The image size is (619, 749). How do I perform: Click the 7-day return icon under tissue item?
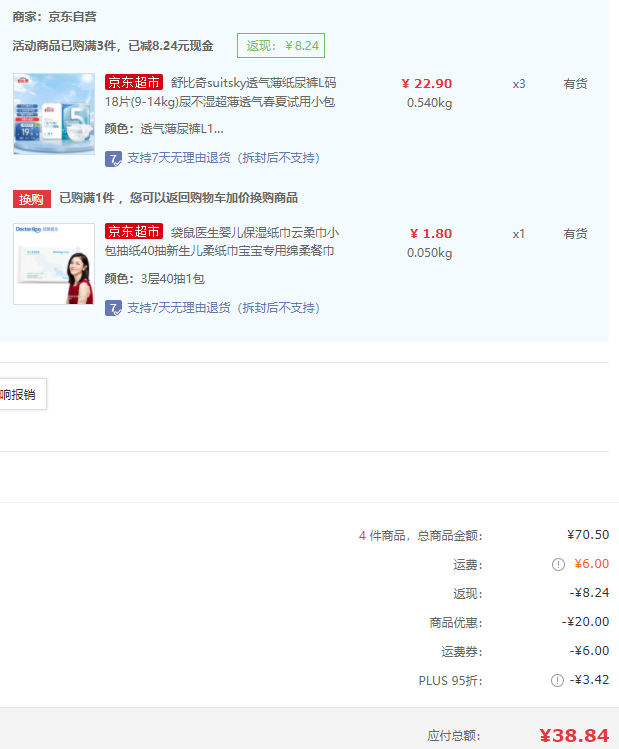(x=113, y=308)
